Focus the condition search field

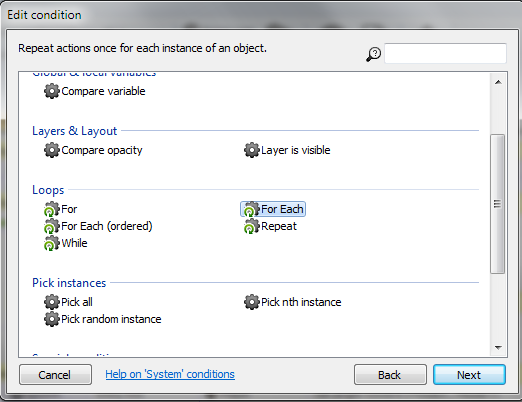click(x=445, y=53)
